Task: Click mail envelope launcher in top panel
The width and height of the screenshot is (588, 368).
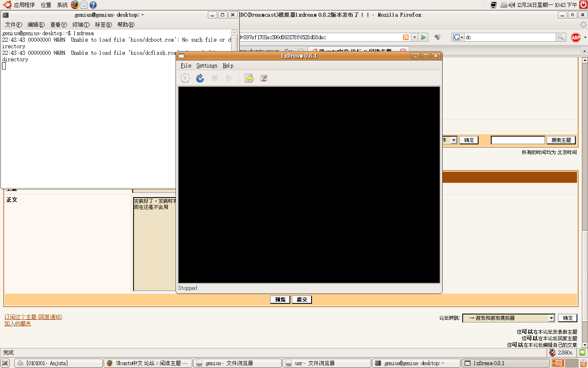Action: click(84, 4)
